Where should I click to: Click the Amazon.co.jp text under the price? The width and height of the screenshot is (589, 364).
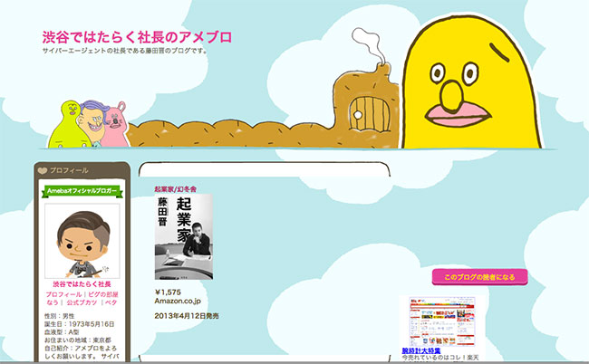(178, 301)
